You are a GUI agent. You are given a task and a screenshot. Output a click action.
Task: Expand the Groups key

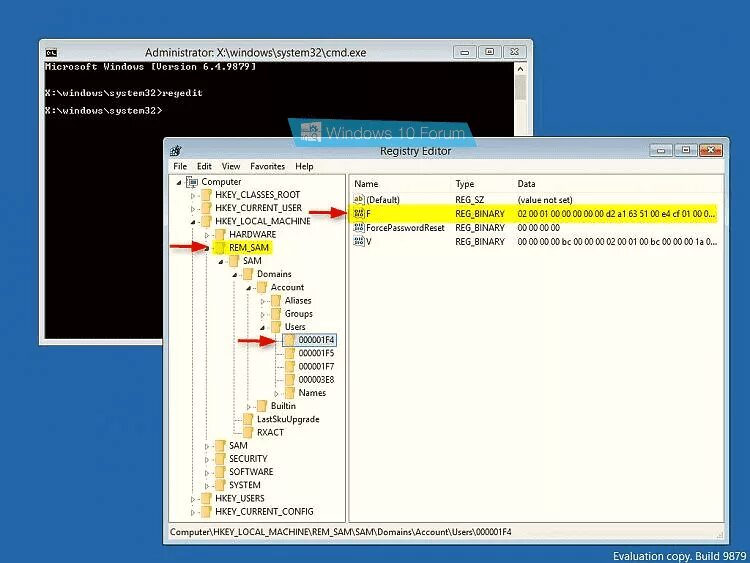263,315
